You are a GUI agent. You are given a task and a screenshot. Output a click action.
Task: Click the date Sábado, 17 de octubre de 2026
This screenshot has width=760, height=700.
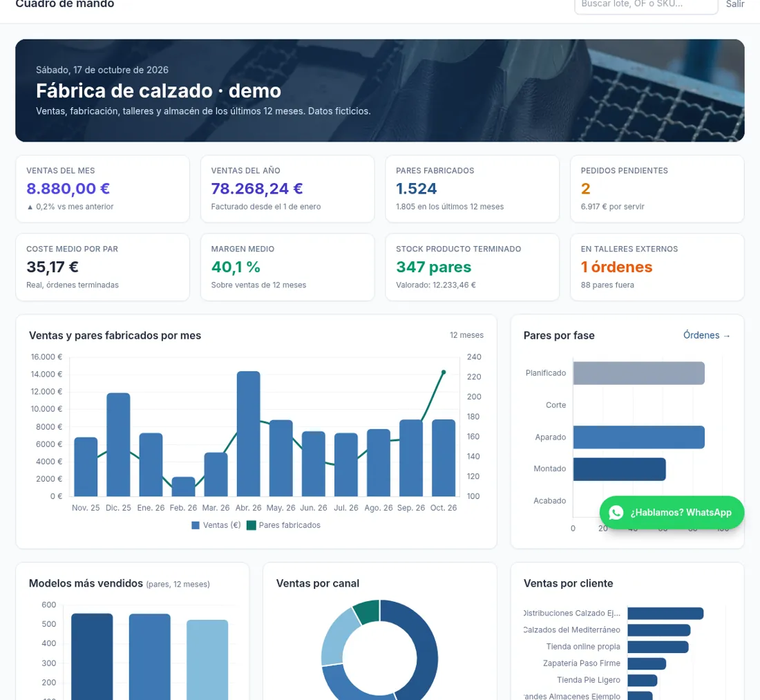click(x=102, y=70)
